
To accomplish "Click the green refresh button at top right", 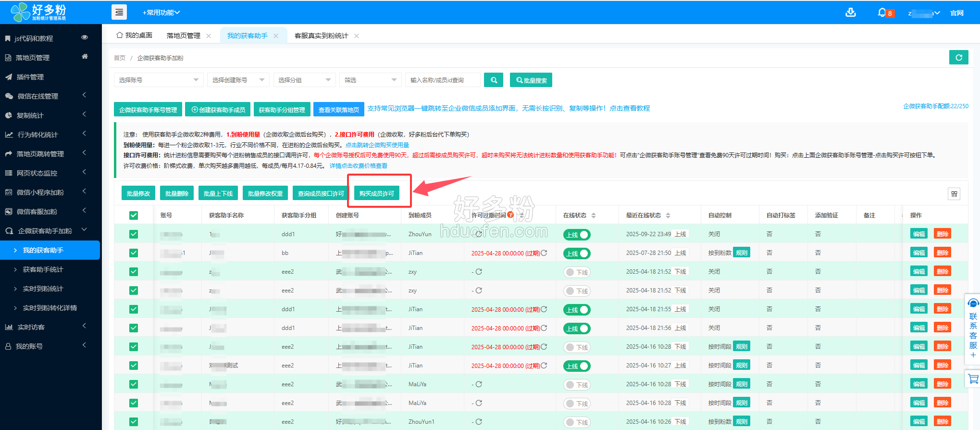I will coord(958,57).
